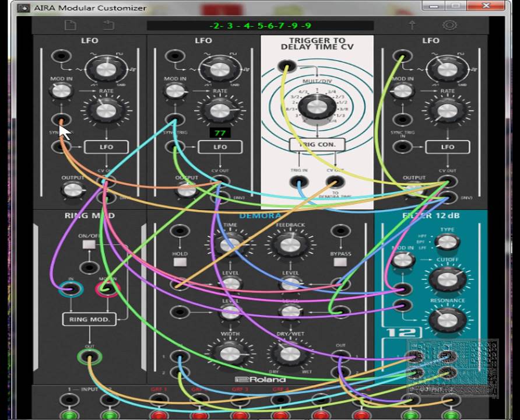Select the top input jack of Trigger to Delay module
Viewport: 520px width, 420px height.
pos(287,66)
